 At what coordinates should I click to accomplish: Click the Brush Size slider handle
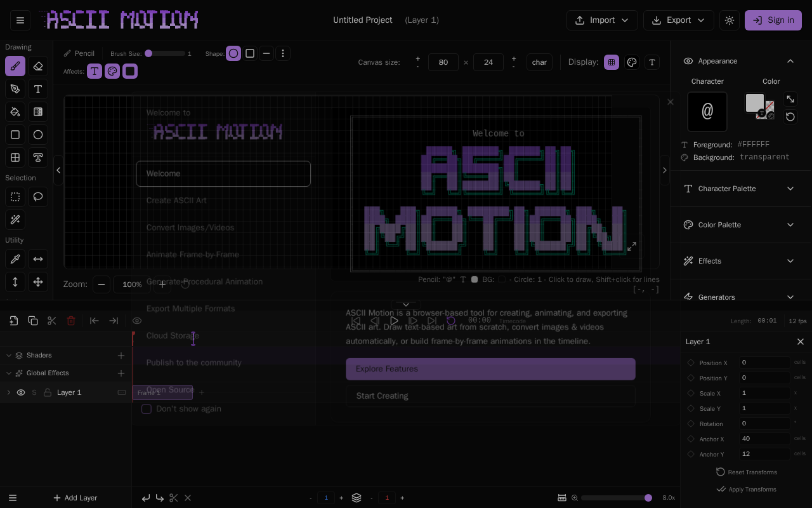click(x=148, y=53)
